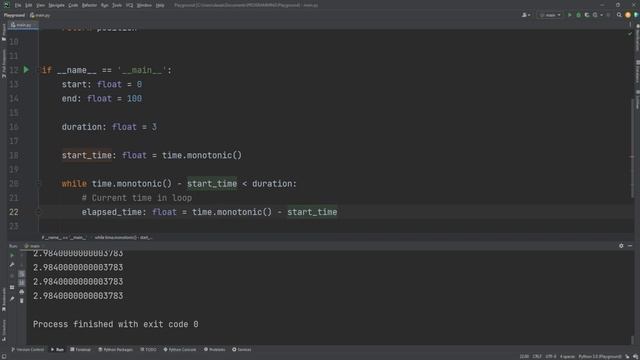640x360 pixels.
Task: Select the Run tool window button at bottom
Action: (57, 349)
